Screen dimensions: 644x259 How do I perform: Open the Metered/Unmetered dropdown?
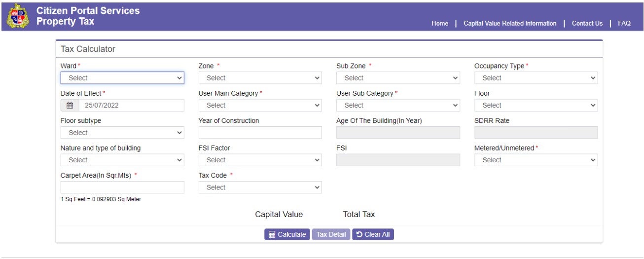tap(536, 160)
